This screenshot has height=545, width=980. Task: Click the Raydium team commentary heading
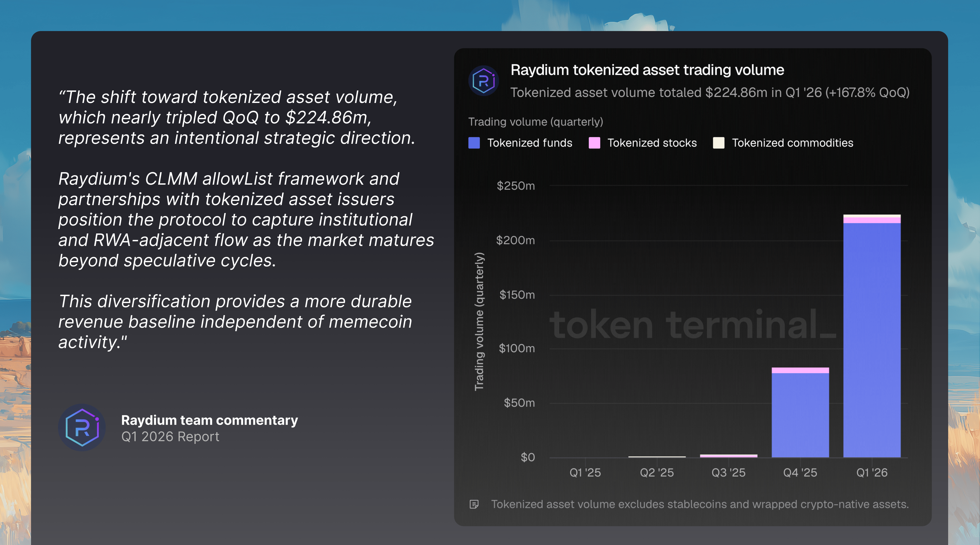pos(209,420)
